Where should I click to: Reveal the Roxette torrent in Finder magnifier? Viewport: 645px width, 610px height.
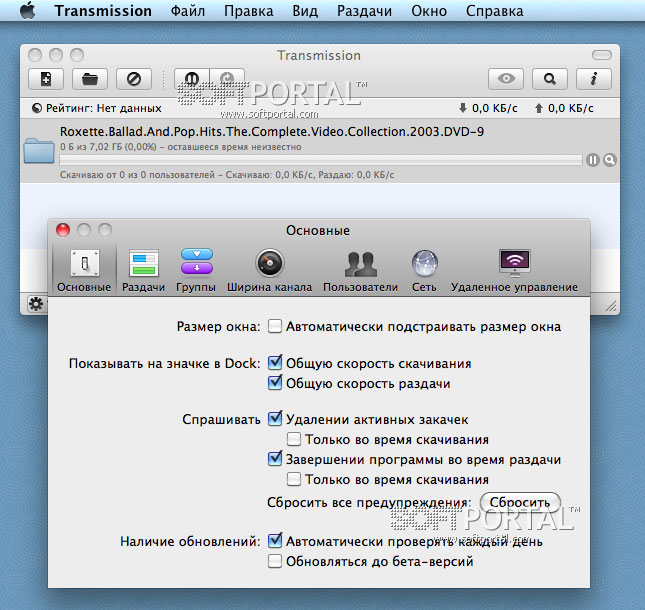click(x=610, y=160)
